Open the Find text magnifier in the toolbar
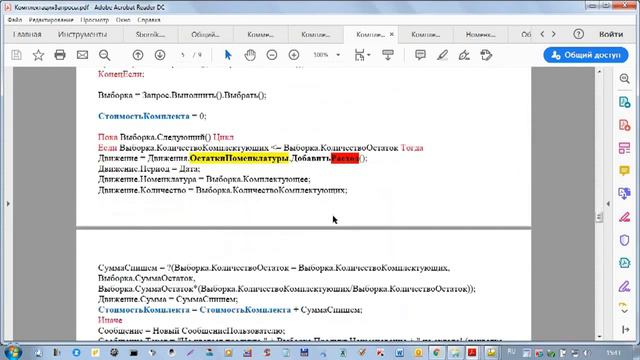Image resolution: width=640 pixels, height=360 pixels. (x=104, y=55)
